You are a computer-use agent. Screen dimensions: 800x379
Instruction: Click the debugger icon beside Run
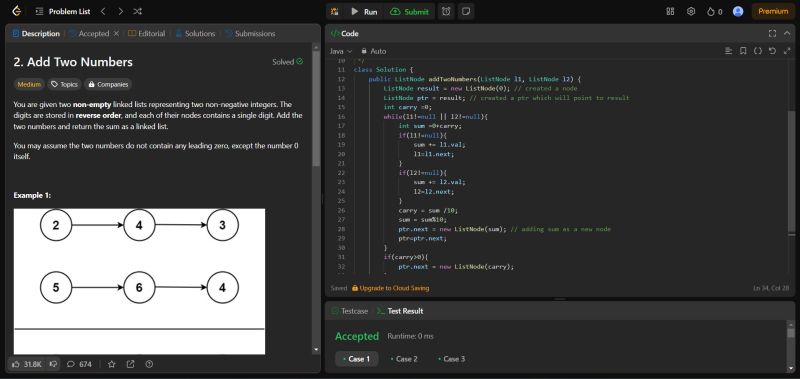pyautogui.click(x=335, y=11)
